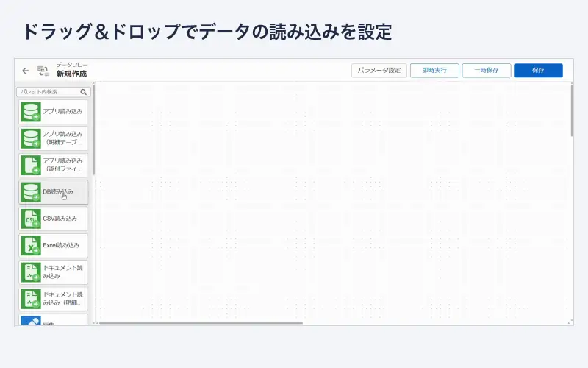588x368 pixels.
Task: Select the DB読み込み database icon
Action: point(31,192)
